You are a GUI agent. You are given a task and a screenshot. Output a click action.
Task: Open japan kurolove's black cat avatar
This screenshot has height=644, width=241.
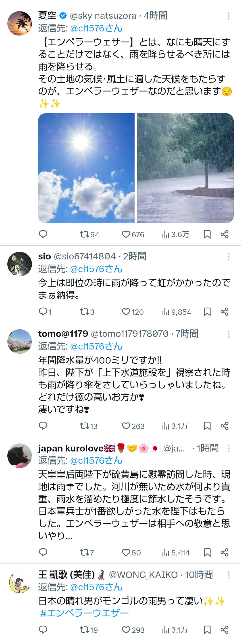[20, 456]
